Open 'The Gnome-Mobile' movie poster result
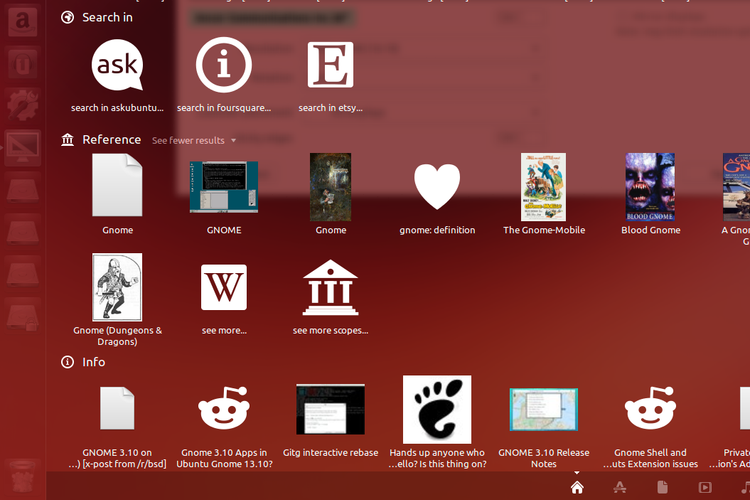 [543, 187]
